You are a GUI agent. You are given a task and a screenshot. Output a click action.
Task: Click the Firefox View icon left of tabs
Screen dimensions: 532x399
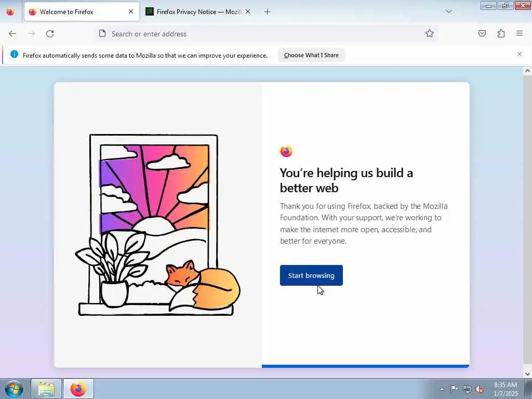[x=10, y=12]
